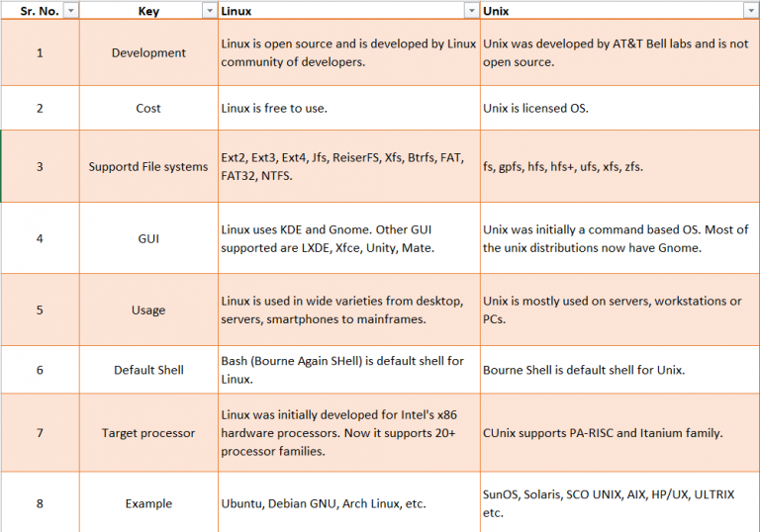Expand the Unix column filter arrow

coord(750,10)
